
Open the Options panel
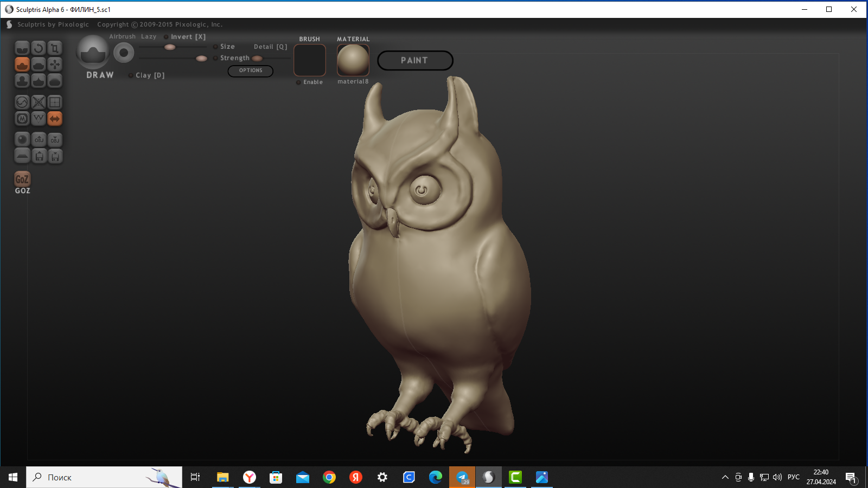coord(250,71)
